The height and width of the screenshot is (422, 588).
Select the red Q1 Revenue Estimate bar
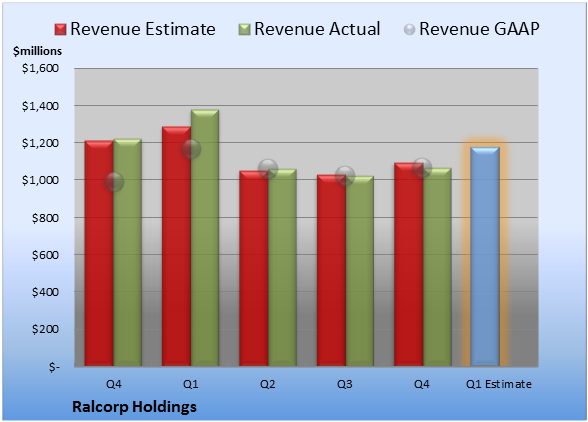176,246
